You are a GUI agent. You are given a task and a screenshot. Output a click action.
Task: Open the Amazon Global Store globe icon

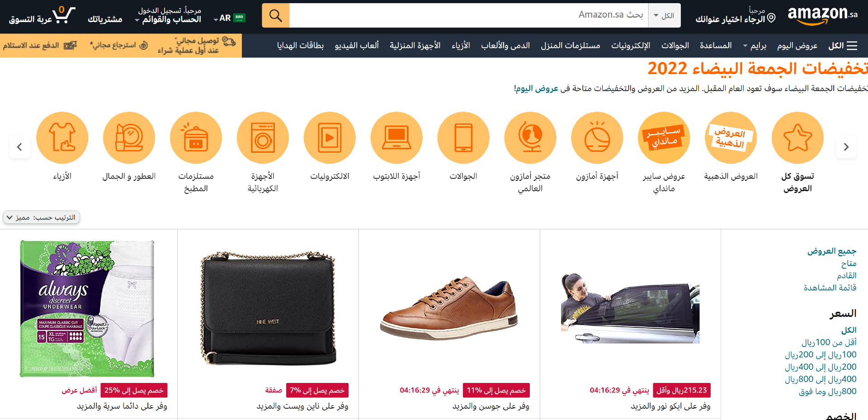pos(530,138)
